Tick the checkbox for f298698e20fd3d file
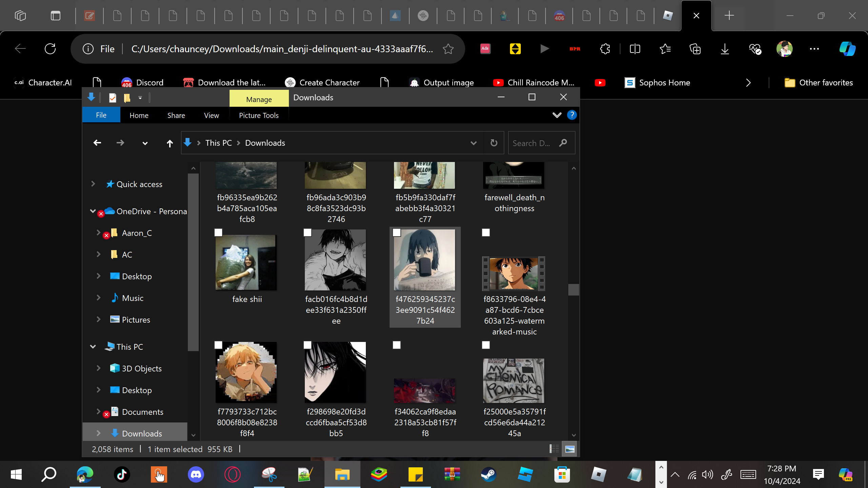 308,345
